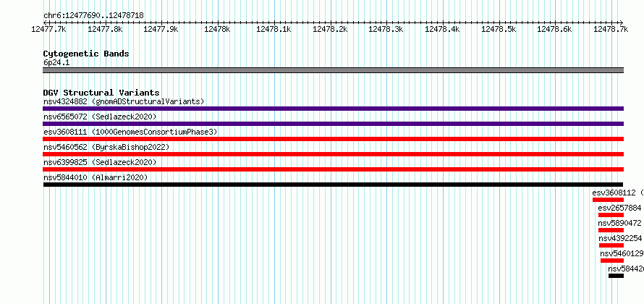Image resolution: width=644 pixels, height=304 pixels.
Task: Click the esv3608111 1000GenomesConsortiumPhase3 red bar
Action: pyautogui.click(x=333, y=139)
